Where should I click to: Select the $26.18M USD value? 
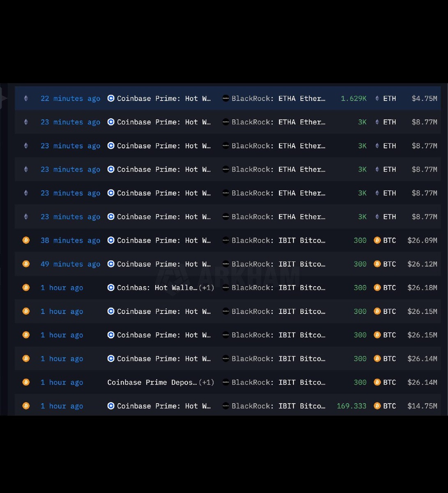pyautogui.click(x=422, y=288)
